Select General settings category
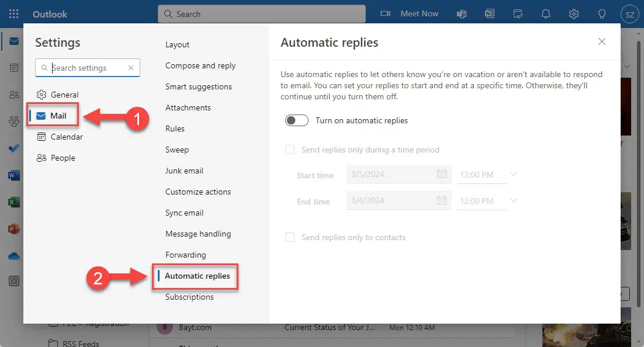Image resolution: width=644 pixels, height=347 pixels. [57, 95]
